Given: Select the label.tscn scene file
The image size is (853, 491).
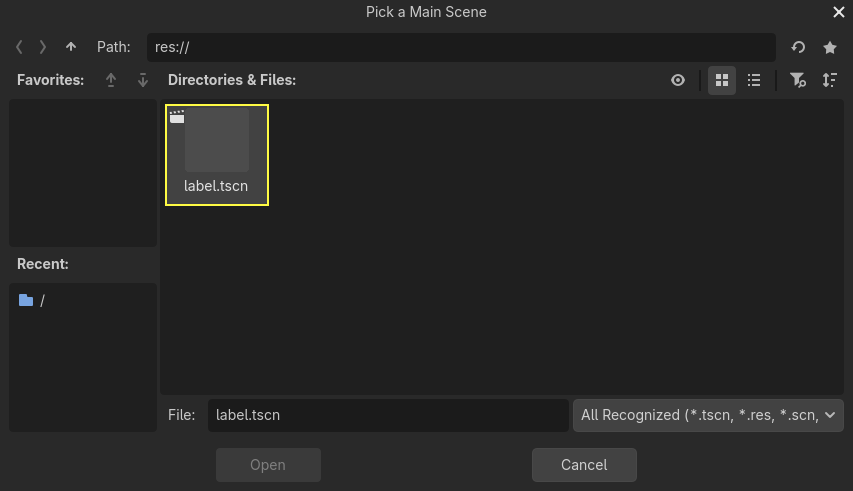Looking at the screenshot, I should 217,154.
